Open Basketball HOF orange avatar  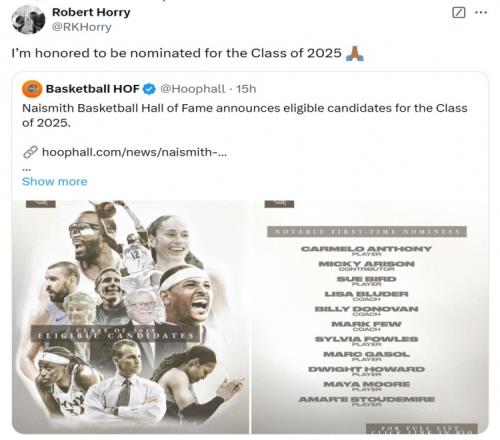pyautogui.click(x=32, y=89)
